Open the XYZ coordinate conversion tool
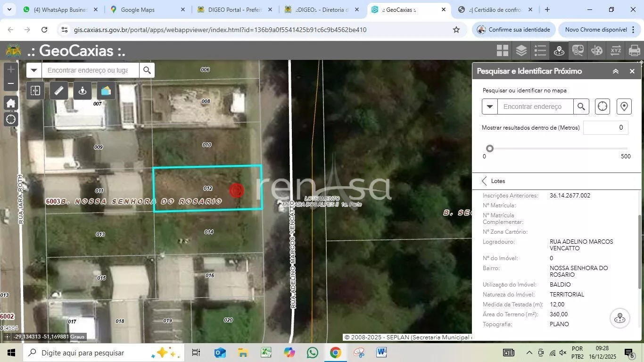 [616, 50]
